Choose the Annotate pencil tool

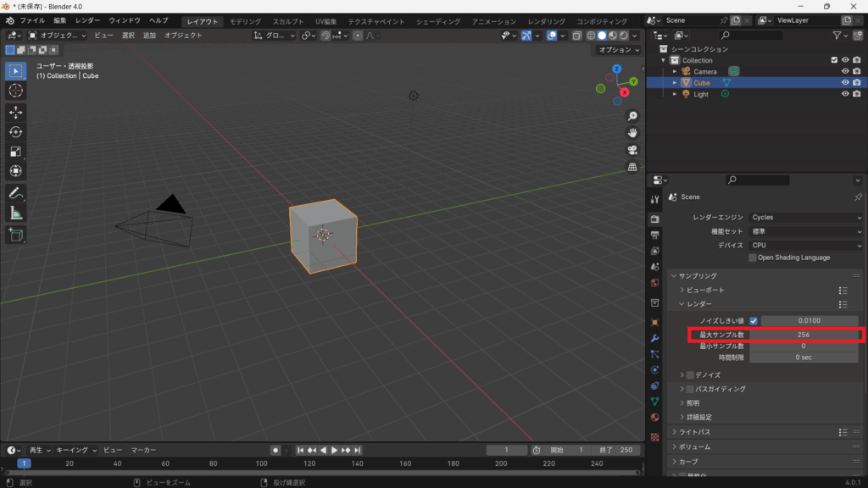click(15, 193)
